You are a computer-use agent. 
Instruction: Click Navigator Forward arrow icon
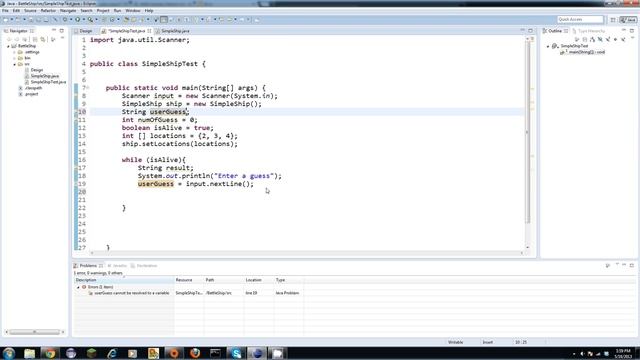point(17,40)
